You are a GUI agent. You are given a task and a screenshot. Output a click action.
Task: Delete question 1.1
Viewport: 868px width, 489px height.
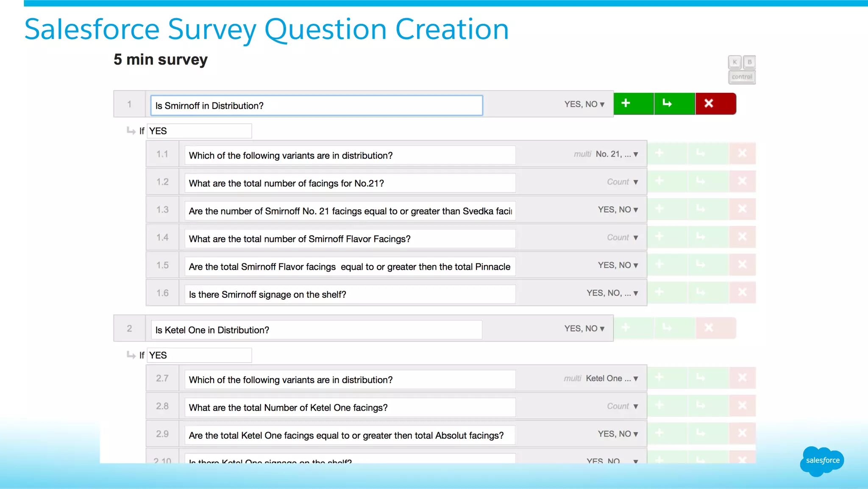click(x=743, y=153)
